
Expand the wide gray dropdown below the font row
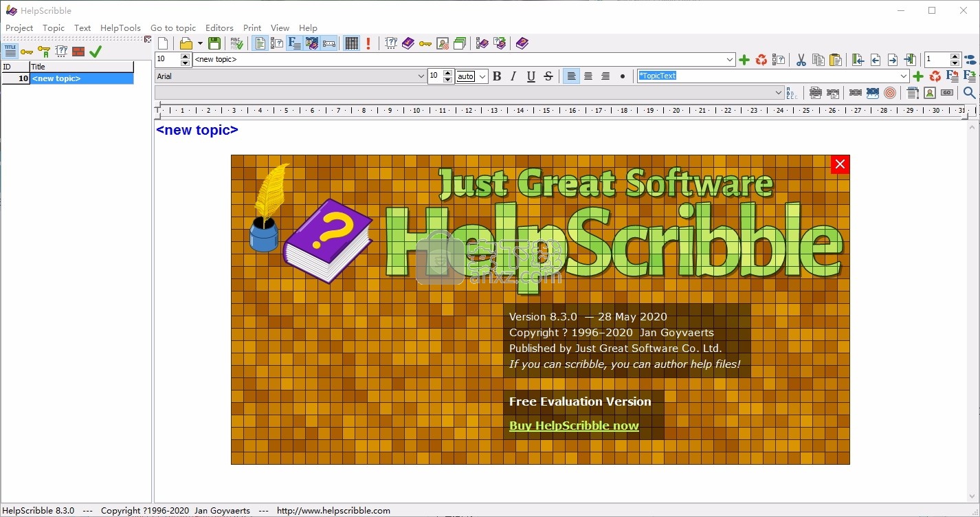pos(779,93)
